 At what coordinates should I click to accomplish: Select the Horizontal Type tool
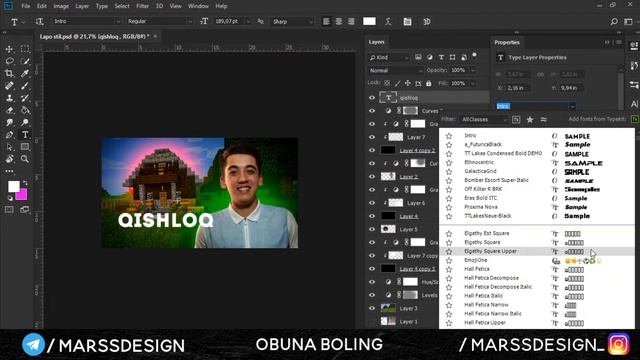[25, 135]
